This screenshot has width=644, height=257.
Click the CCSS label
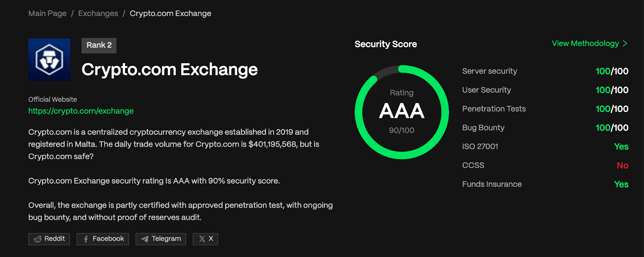(473, 165)
